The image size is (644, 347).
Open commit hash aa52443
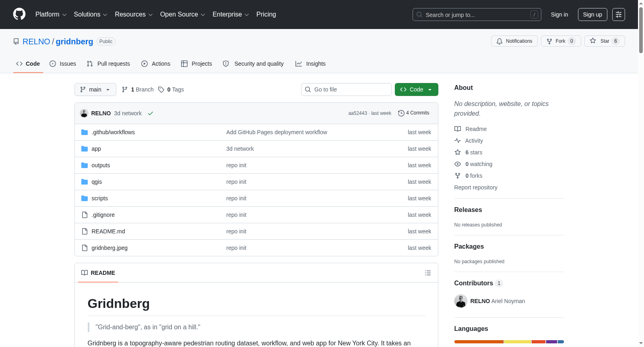(358, 113)
